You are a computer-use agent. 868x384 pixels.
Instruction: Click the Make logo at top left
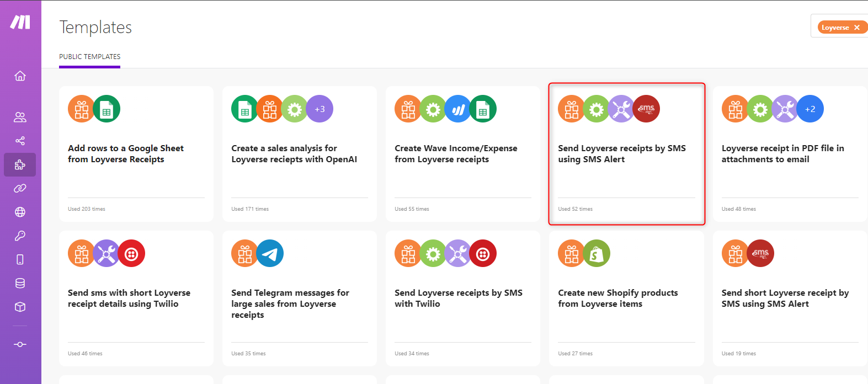click(x=20, y=22)
